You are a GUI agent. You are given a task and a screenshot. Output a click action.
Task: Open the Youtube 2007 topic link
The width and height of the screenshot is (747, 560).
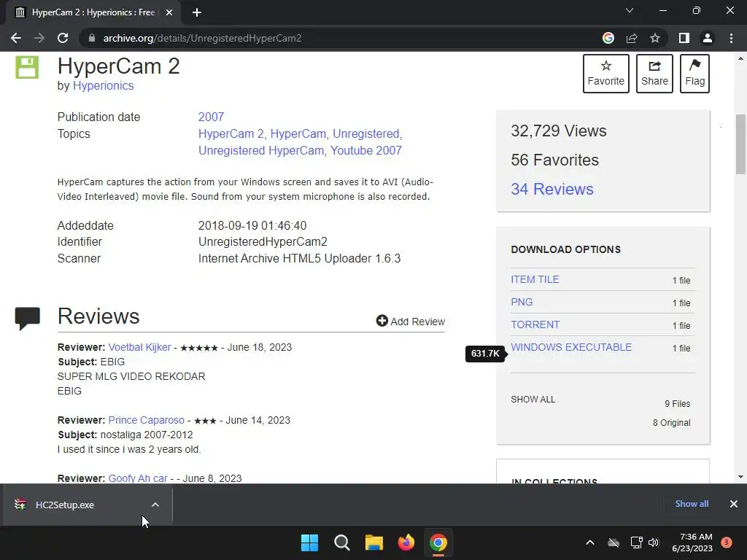pyautogui.click(x=366, y=150)
